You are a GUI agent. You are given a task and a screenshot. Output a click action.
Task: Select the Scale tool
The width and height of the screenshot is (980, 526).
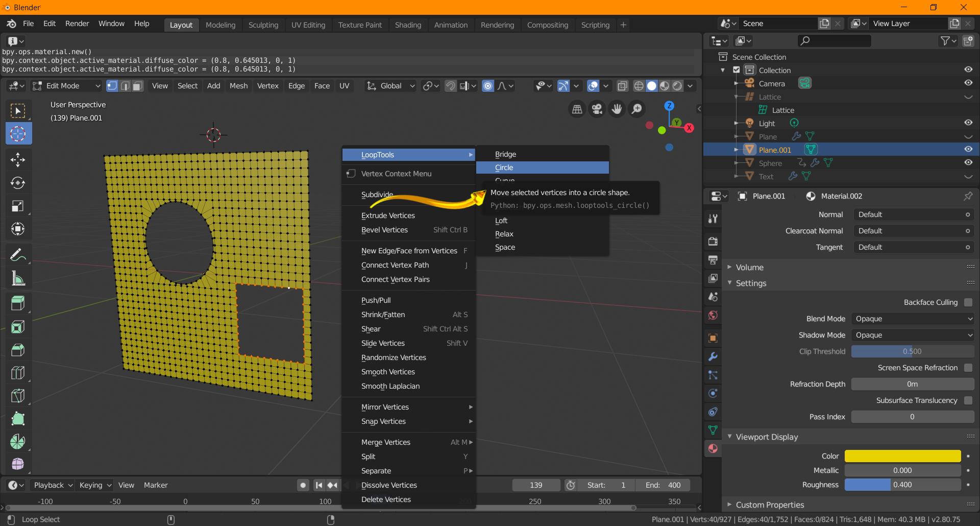(18, 206)
